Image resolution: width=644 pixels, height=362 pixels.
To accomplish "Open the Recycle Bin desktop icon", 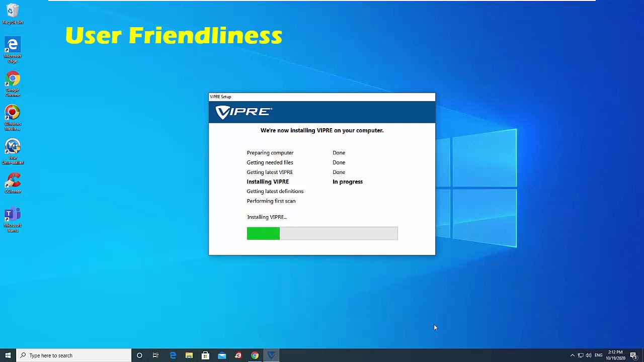I will 13,14.
